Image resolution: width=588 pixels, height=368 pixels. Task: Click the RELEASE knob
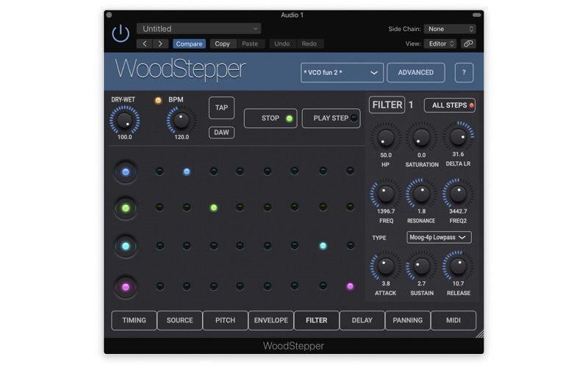click(458, 266)
